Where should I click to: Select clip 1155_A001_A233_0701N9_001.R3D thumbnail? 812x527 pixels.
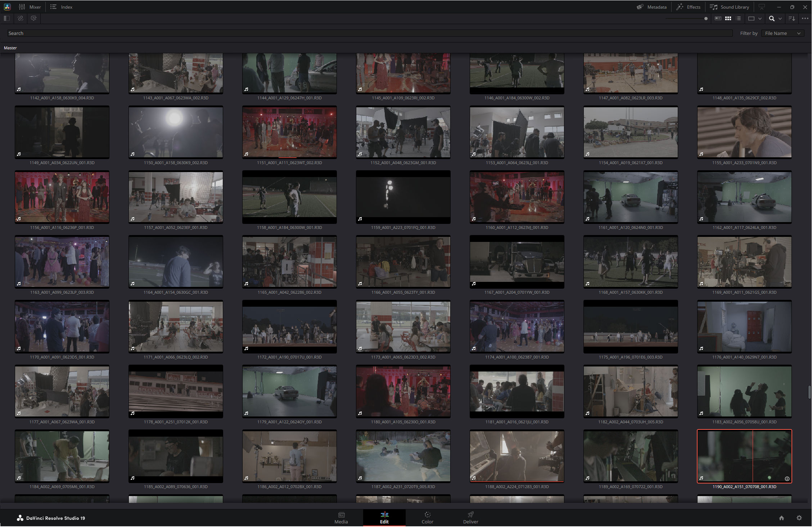coord(744,132)
